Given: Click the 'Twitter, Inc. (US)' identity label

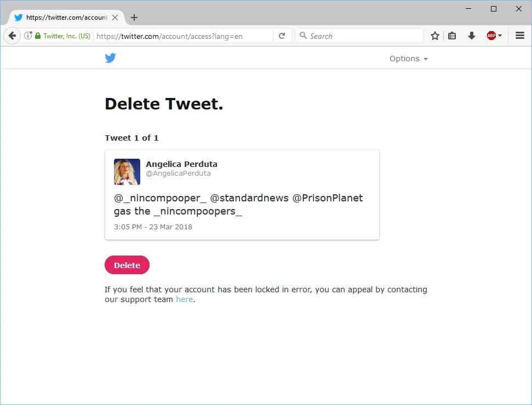Looking at the screenshot, I should point(67,36).
